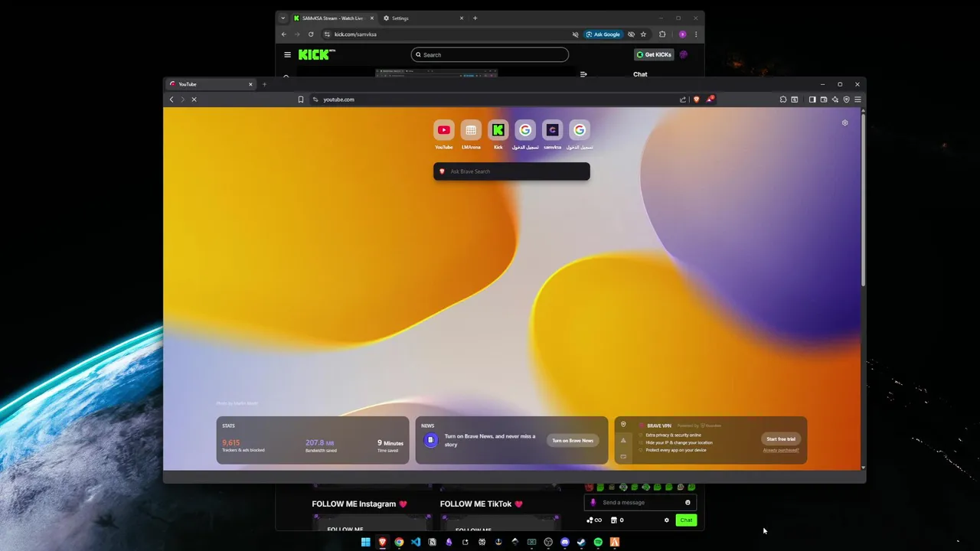Click Send a message chat field
The height and width of the screenshot is (551, 980).
coord(639,503)
